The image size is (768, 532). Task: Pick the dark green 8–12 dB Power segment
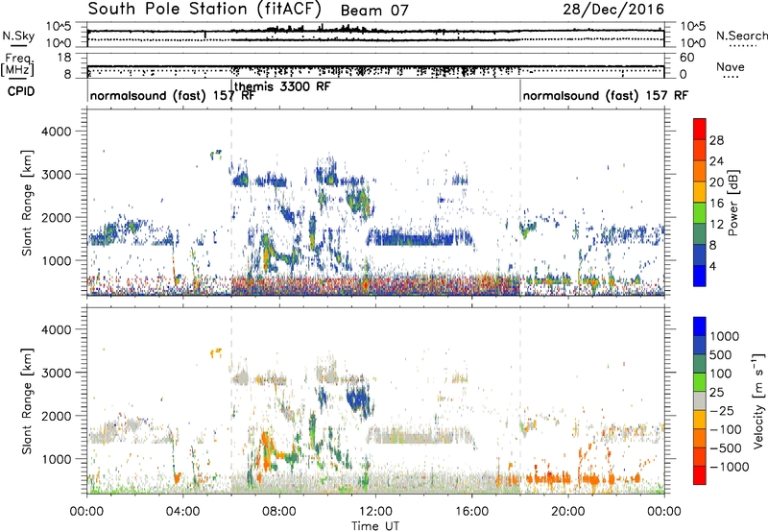700,234
